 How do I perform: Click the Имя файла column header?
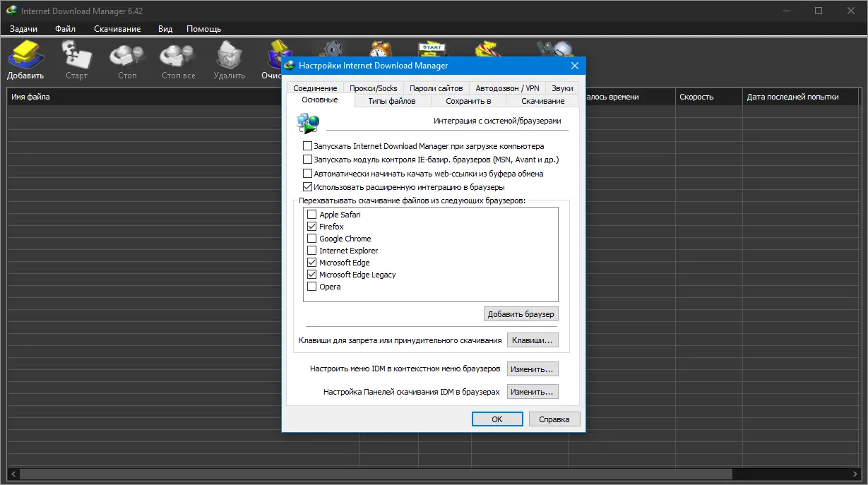144,97
